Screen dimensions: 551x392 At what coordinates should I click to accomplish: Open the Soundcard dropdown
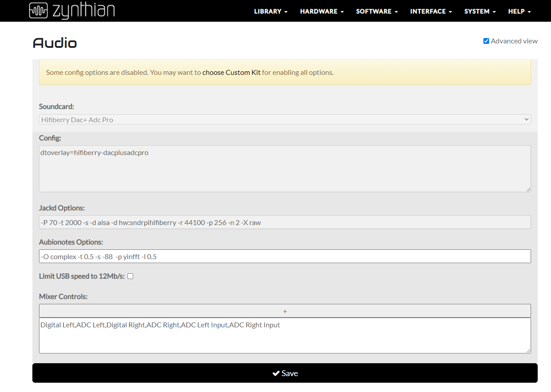tap(285, 120)
